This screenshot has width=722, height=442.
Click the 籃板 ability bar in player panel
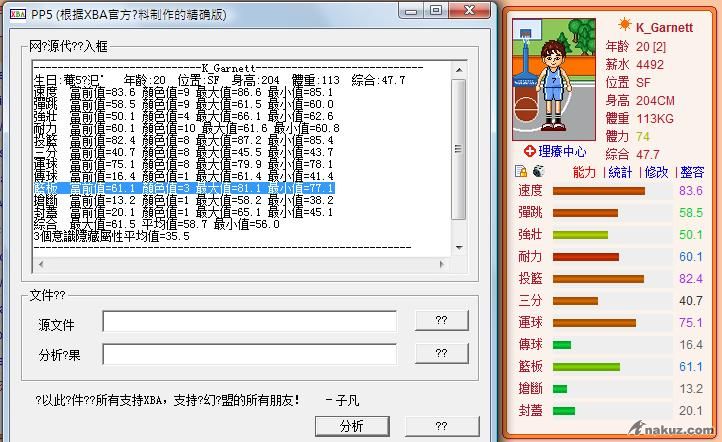586,367
